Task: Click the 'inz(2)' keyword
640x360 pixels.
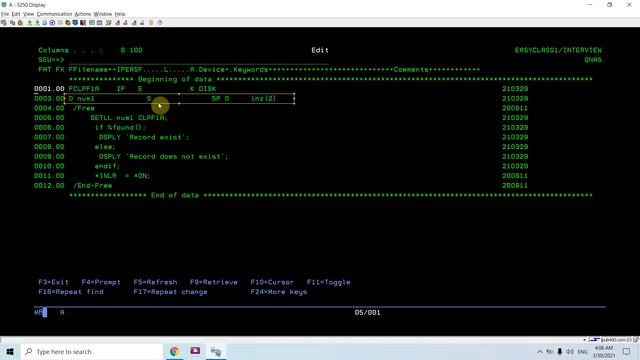Action: click(x=263, y=98)
